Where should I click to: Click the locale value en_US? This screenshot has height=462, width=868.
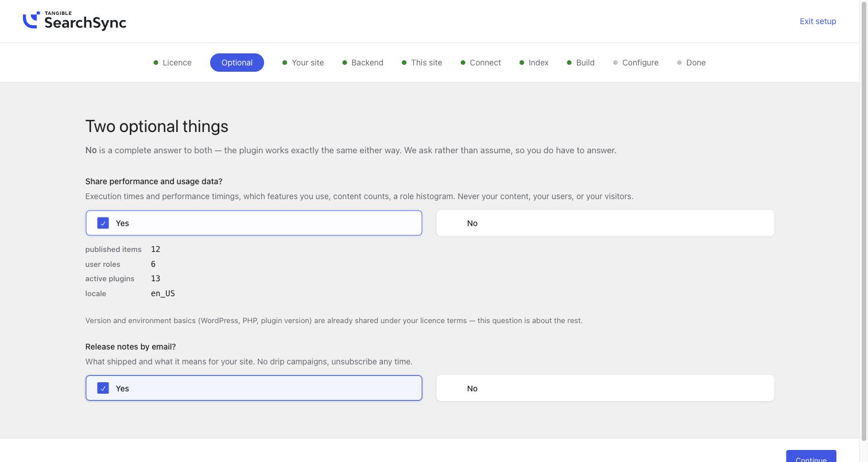[x=163, y=293]
